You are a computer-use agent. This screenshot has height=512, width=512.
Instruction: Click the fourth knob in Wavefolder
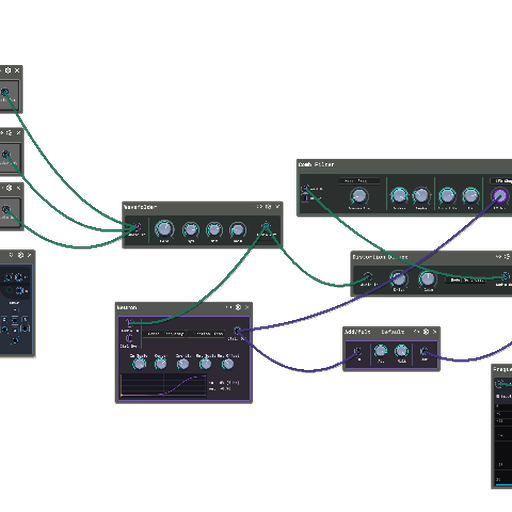[x=237, y=230]
